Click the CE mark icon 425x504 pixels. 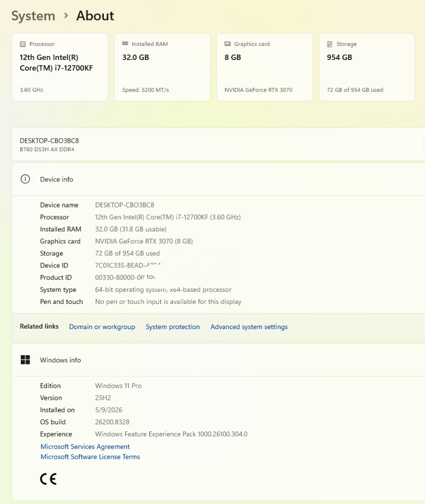[48, 479]
